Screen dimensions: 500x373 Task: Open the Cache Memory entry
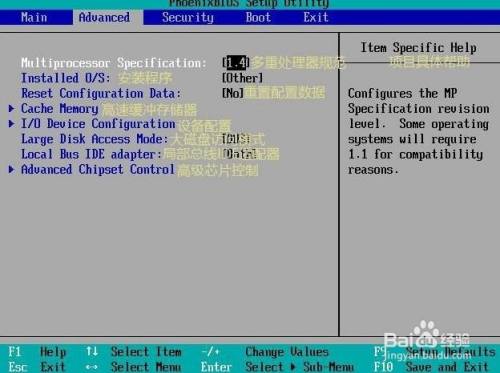(x=60, y=109)
